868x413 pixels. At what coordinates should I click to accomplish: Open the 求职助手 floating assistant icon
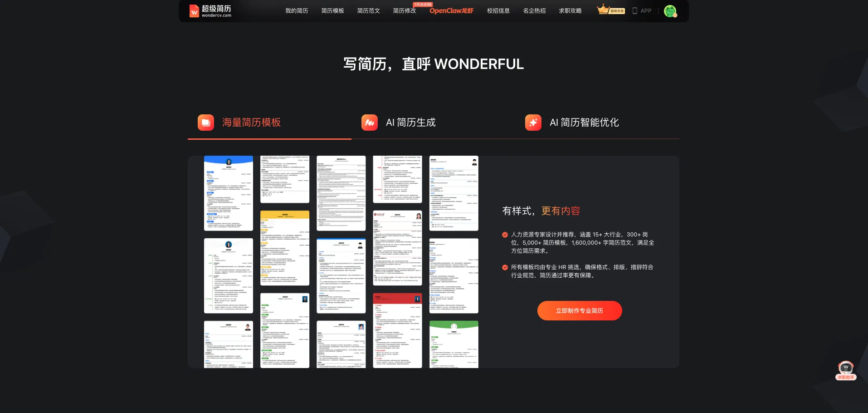[x=846, y=370]
